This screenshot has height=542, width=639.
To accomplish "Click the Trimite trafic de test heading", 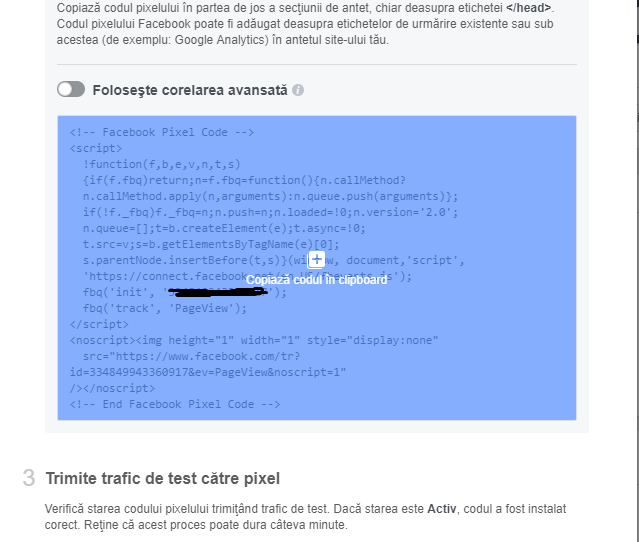I will [x=163, y=478].
